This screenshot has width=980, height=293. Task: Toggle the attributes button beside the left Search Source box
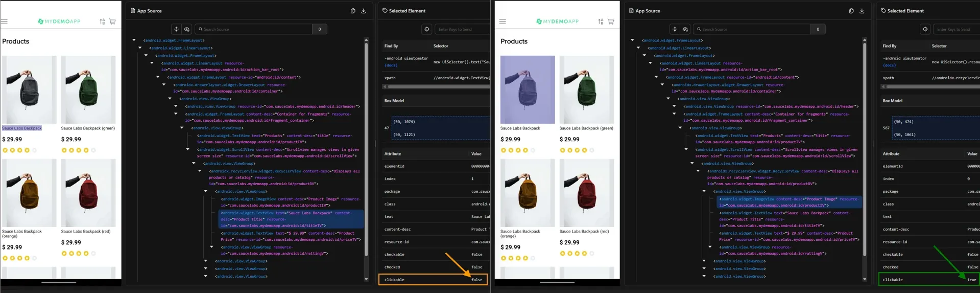pos(176,29)
